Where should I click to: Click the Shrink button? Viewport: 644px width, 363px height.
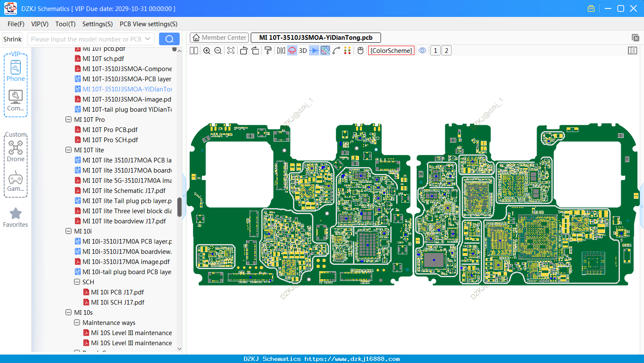point(13,39)
